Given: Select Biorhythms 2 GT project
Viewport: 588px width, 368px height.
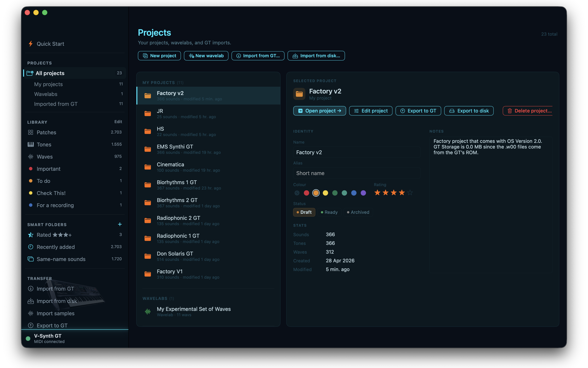Looking at the screenshot, I should point(208,203).
